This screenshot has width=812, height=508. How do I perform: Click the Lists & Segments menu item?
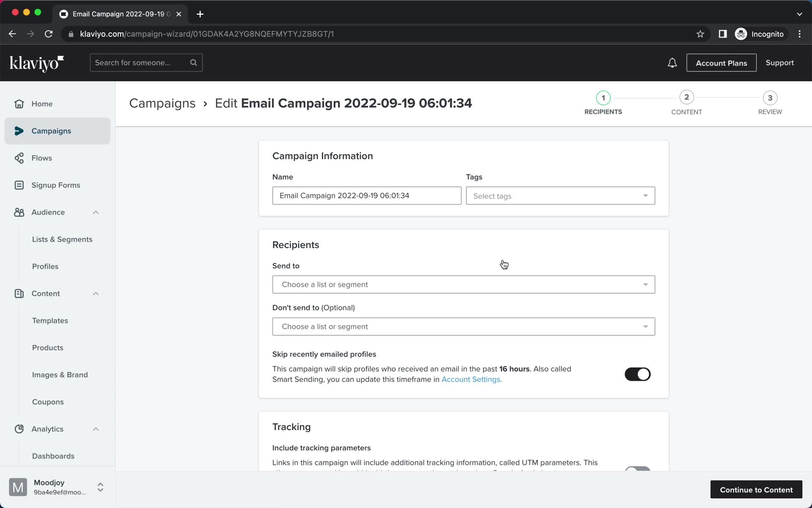(62, 239)
